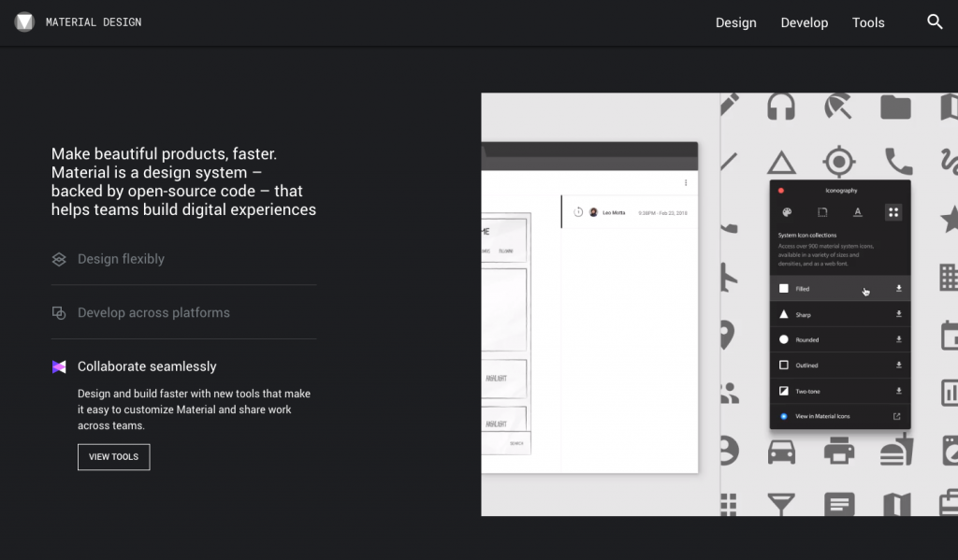Select the icons grid tab in panel
The width and height of the screenshot is (958, 560).
click(893, 212)
